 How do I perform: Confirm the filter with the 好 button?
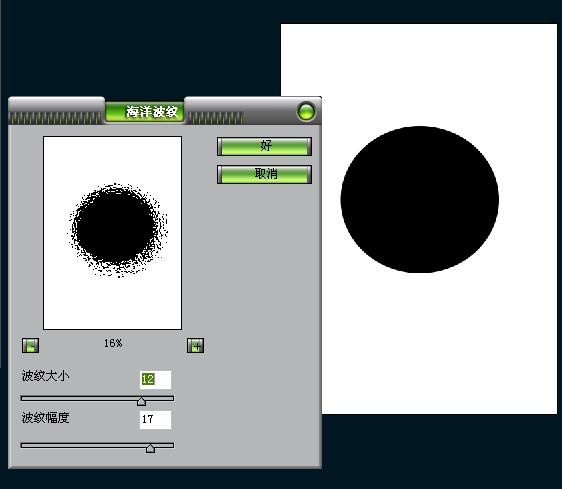[x=265, y=146]
